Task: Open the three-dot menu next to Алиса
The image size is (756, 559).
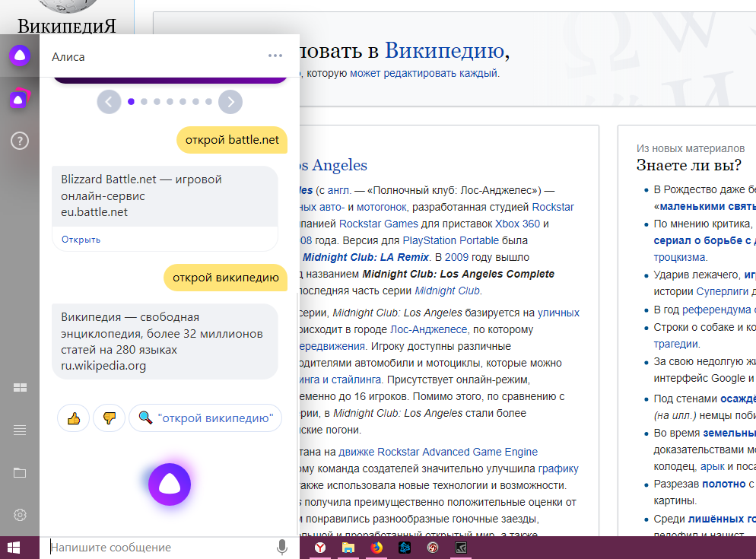Action: point(275,56)
